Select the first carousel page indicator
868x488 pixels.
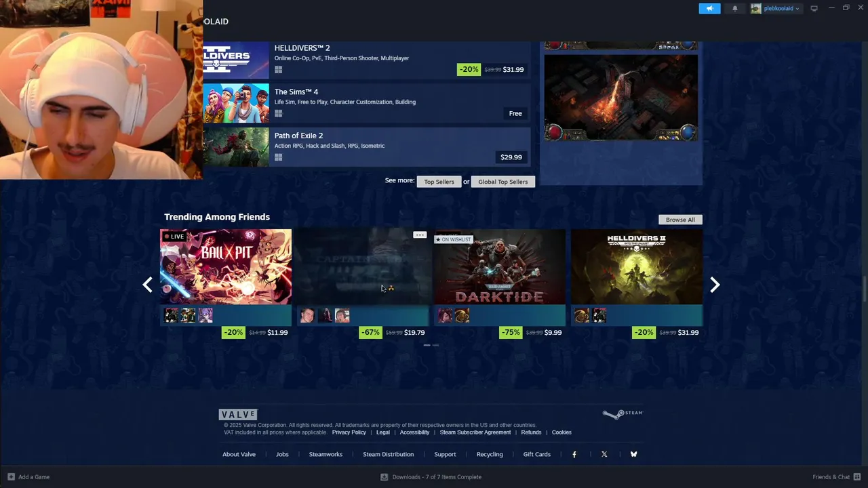pyautogui.click(x=427, y=345)
